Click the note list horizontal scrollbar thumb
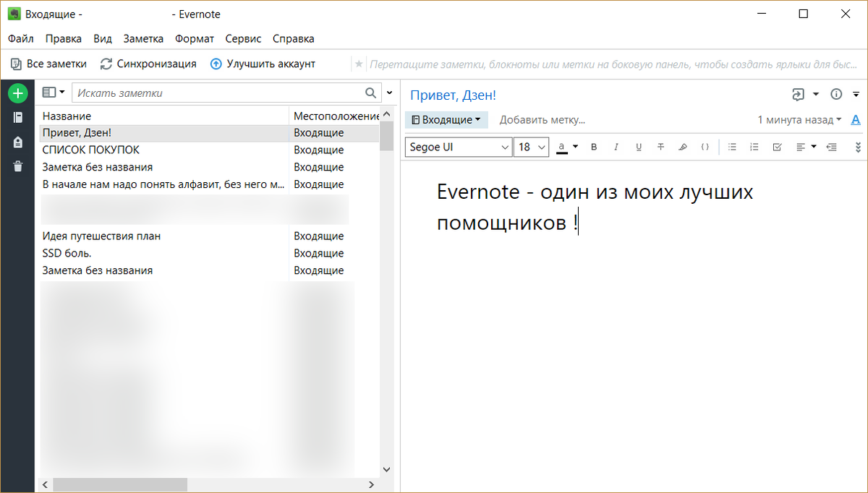This screenshot has height=493, width=868. [x=120, y=485]
